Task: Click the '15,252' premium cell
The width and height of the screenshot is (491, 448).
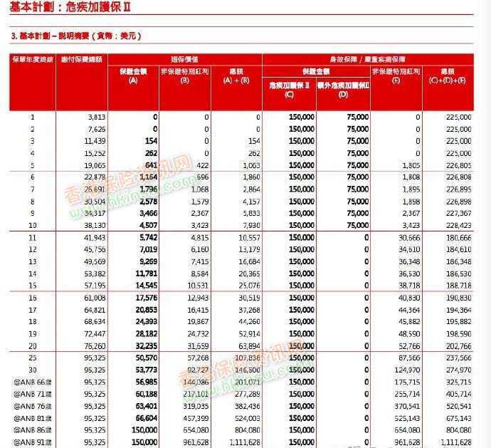Action: [95, 153]
